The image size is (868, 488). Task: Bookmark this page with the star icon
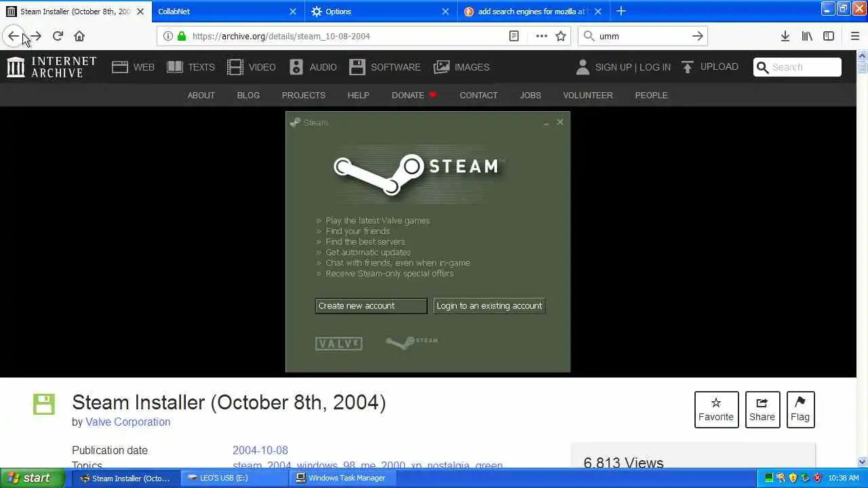pyautogui.click(x=561, y=36)
